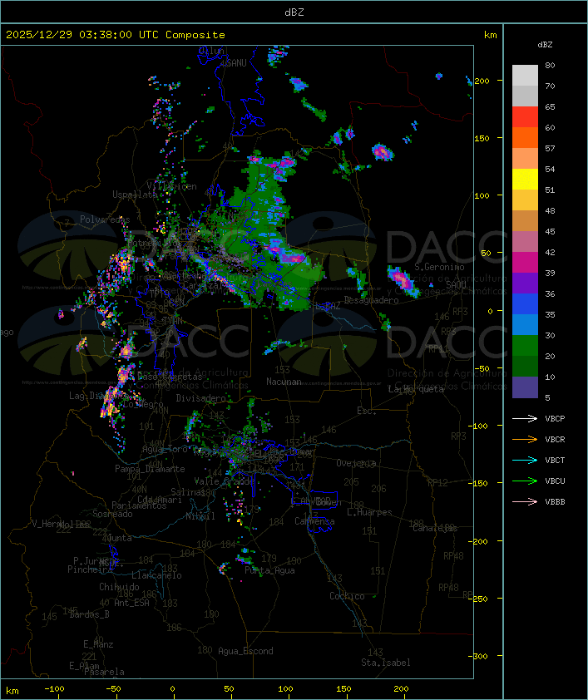This screenshot has height=700, width=588.
Task: Click the Agua_Escond place label
Action: click(245, 651)
